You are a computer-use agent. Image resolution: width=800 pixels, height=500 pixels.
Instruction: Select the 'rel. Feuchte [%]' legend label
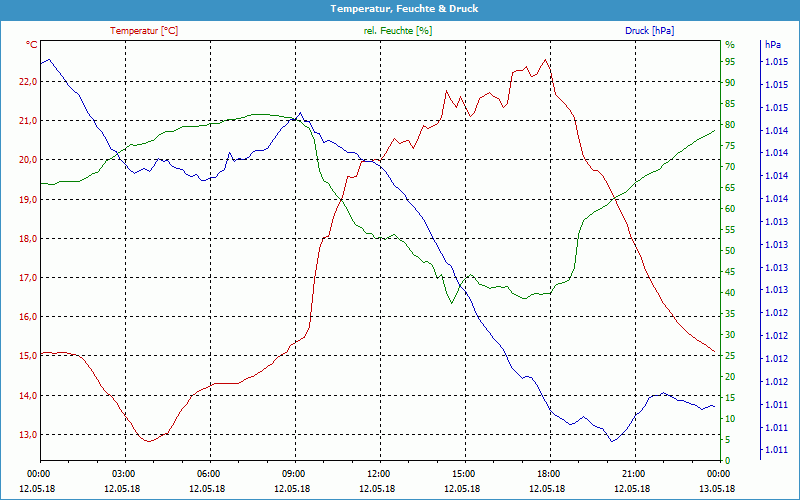pos(398,31)
